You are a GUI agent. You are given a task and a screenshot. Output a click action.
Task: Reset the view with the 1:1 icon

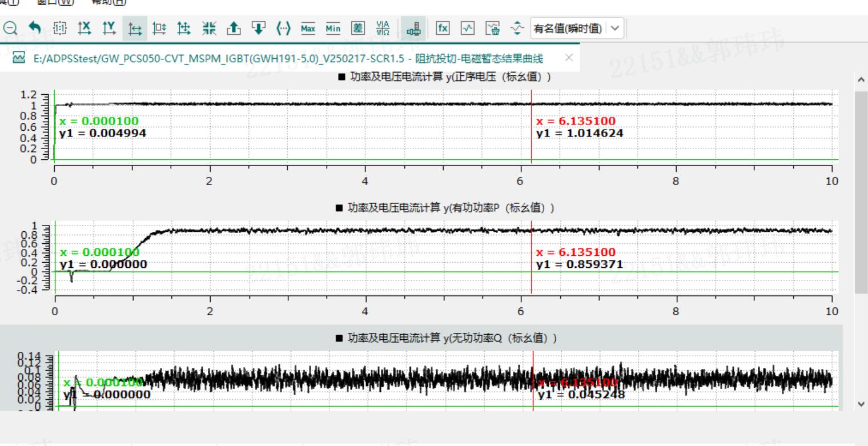pos(60,28)
